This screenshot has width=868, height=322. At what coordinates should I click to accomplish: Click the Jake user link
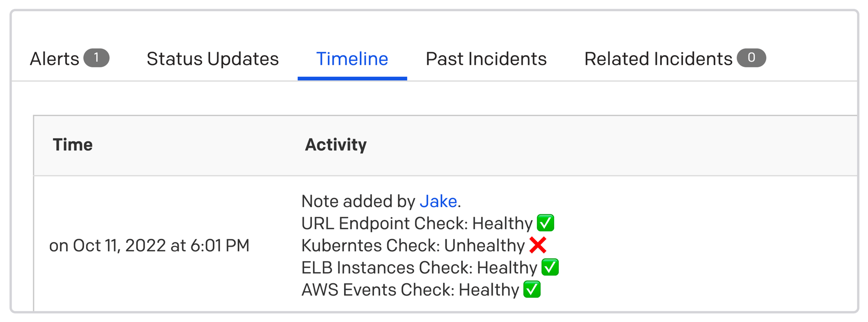click(x=438, y=201)
